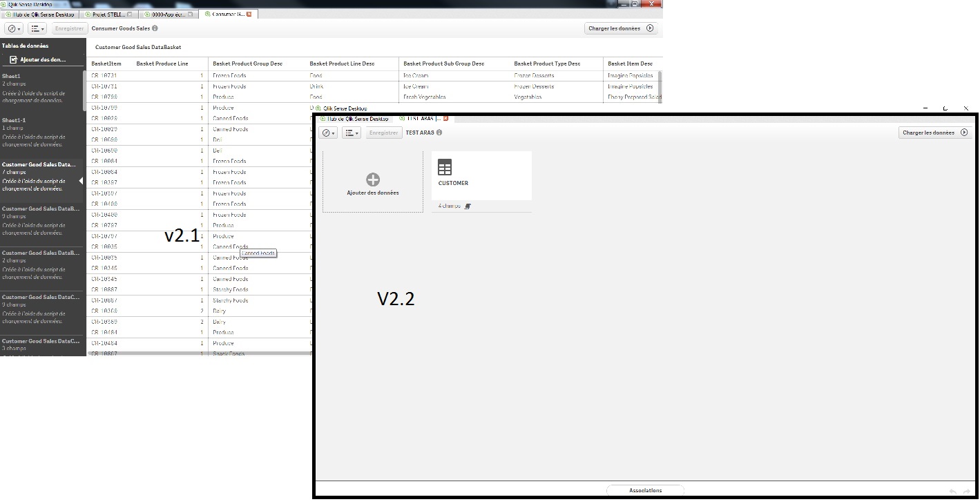The width and height of the screenshot is (980, 504).
Task: Open the navigation compass menu in Consumer Goods Sales window
Action: point(14,28)
